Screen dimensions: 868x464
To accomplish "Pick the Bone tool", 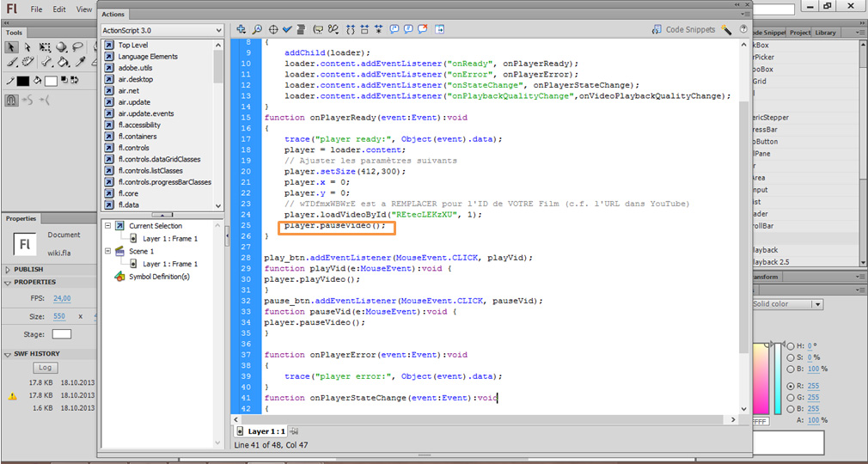I will pos(46,62).
